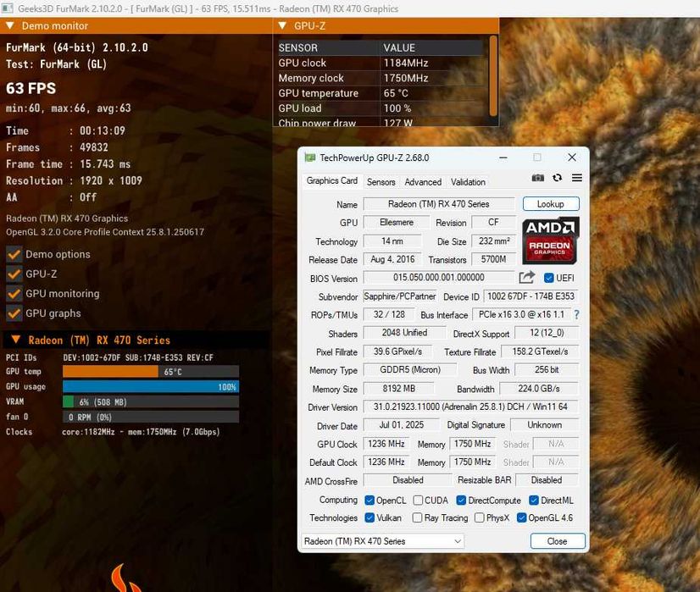The image size is (700, 592).
Task: Click the Close button in GPU-Z
Action: 558,541
